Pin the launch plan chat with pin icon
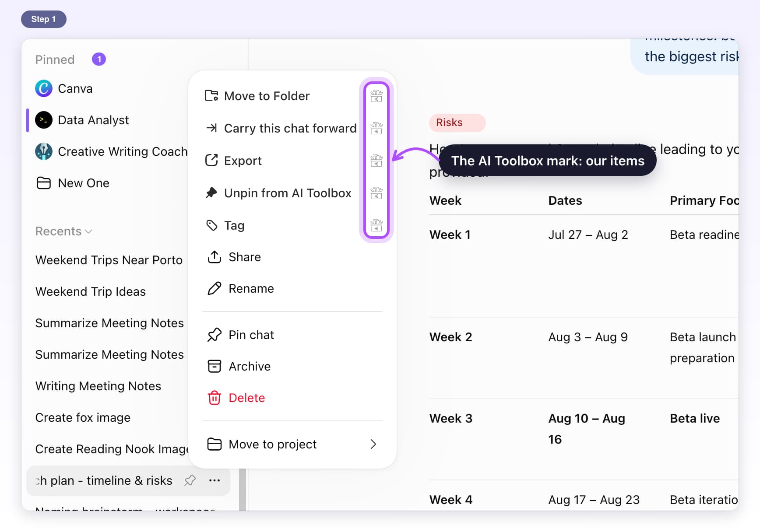The image size is (760, 532). pyautogui.click(x=190, y=480)
